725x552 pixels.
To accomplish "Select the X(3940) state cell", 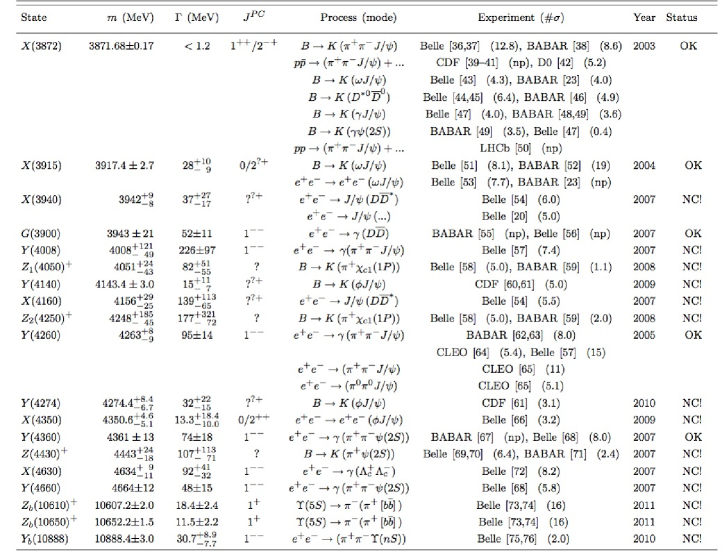I will 41,199.
